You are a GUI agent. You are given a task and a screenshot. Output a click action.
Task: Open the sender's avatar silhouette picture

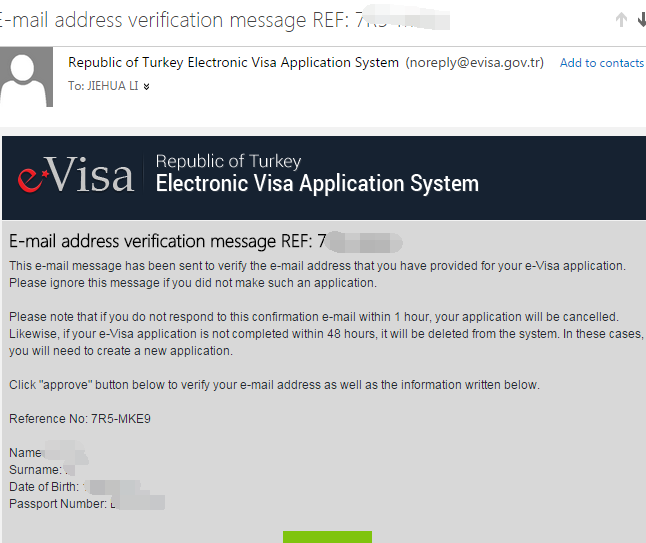pos(26,77)
